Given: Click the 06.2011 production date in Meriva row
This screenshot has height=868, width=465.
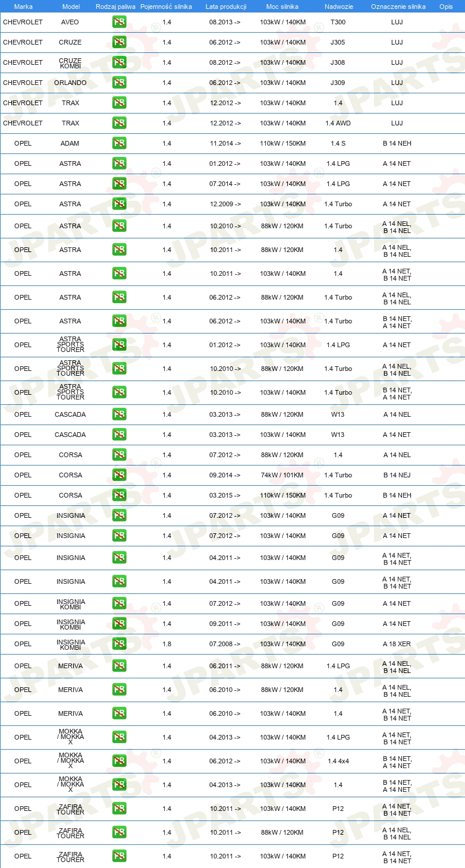Looking at the screenshot, I should [225, 666].
